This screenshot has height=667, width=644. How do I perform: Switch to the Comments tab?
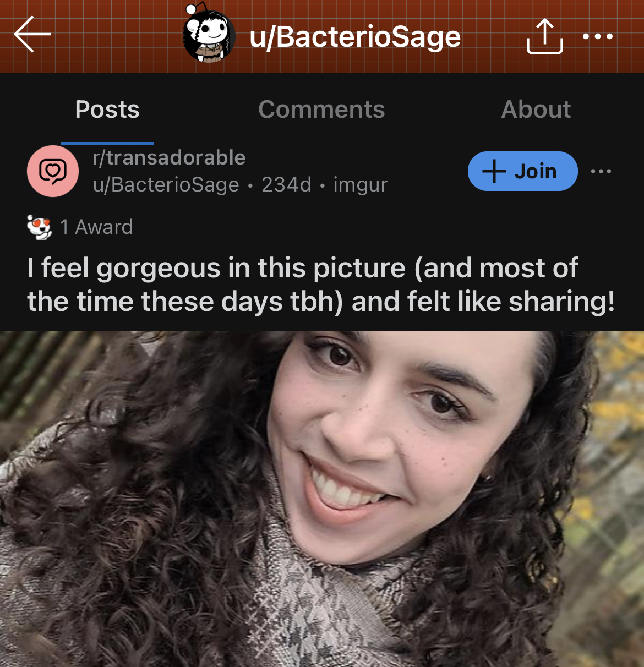tap(321, 109)
